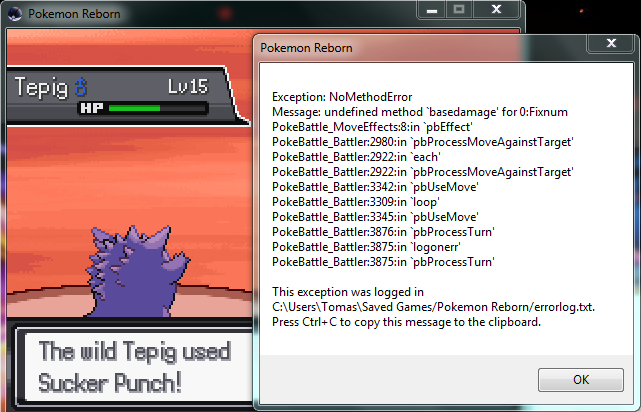Click the 'PokeBattle_Battler:2922:in each' trace line

(x=356, y=157)
